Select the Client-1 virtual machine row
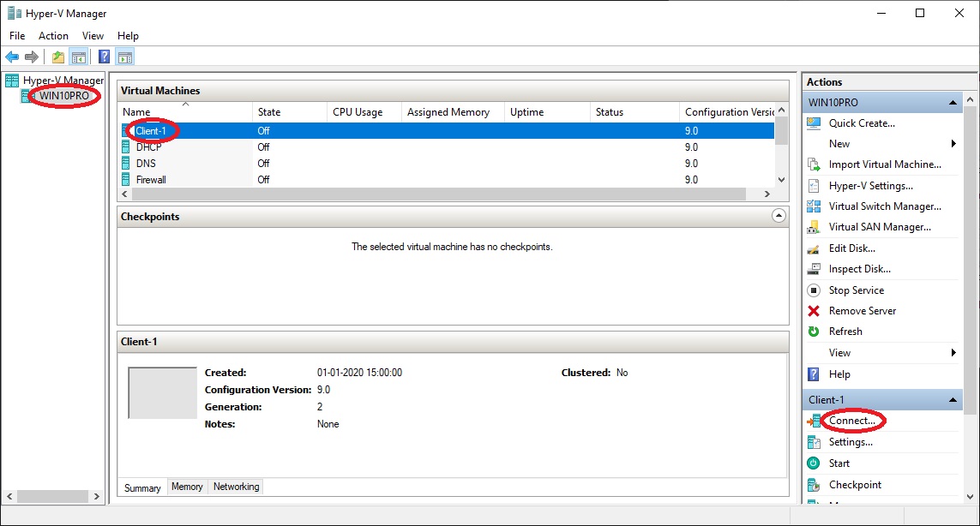The height and width of the screenshot is (526, 980). click(x=447, y=131)
